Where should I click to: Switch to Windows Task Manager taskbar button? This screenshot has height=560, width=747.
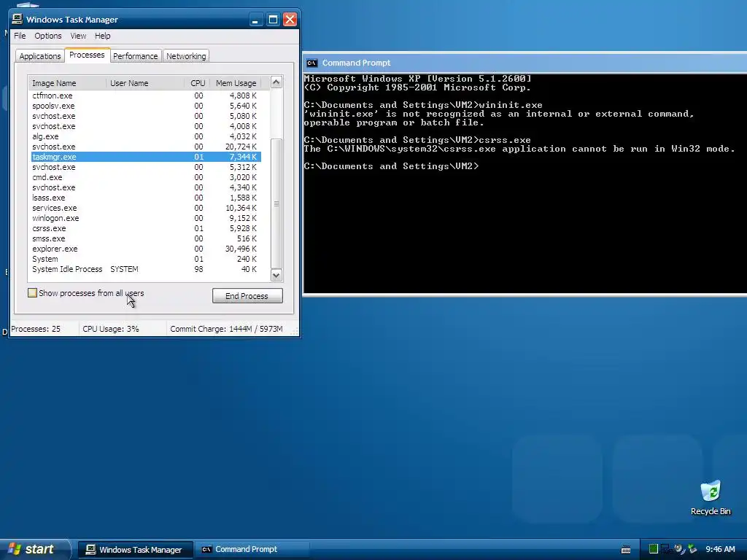click(135, 550)
